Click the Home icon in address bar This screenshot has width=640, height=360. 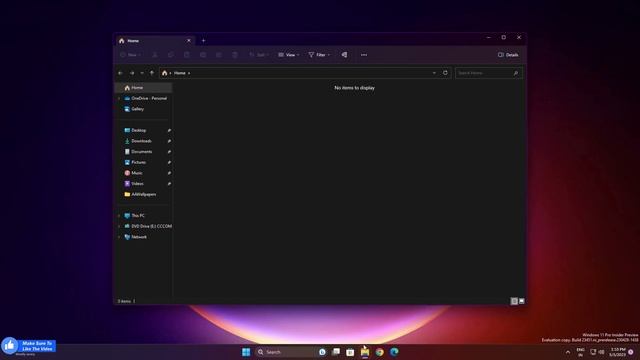pyautogui.click(x=164, y=73)
